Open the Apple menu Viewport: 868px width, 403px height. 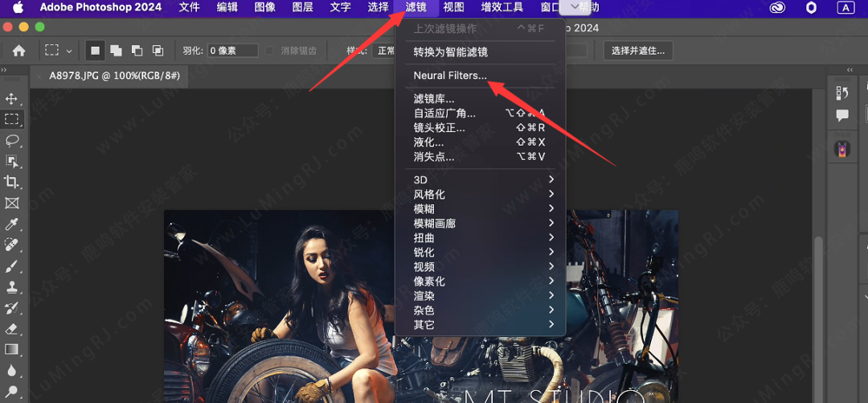[x=18, y=7]
